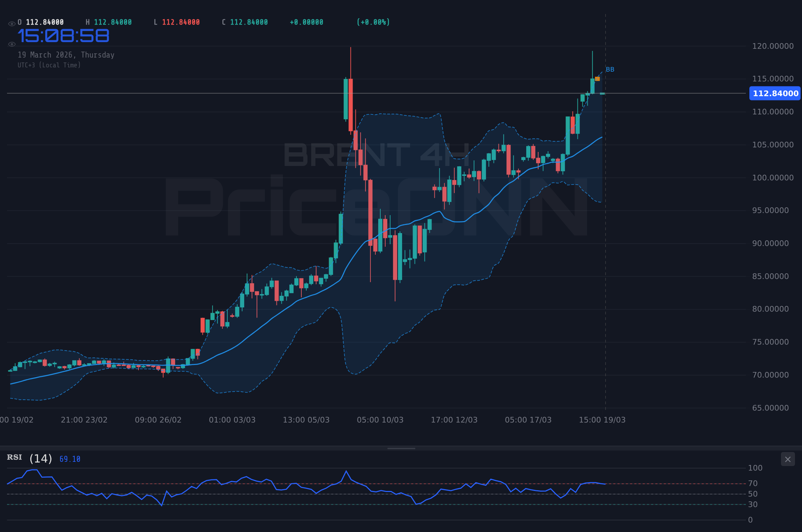This screenshot has height=532, width=802.
Task: Click the BB indicator label on chart
Action: pyautogui.click(x=610, y=69)
